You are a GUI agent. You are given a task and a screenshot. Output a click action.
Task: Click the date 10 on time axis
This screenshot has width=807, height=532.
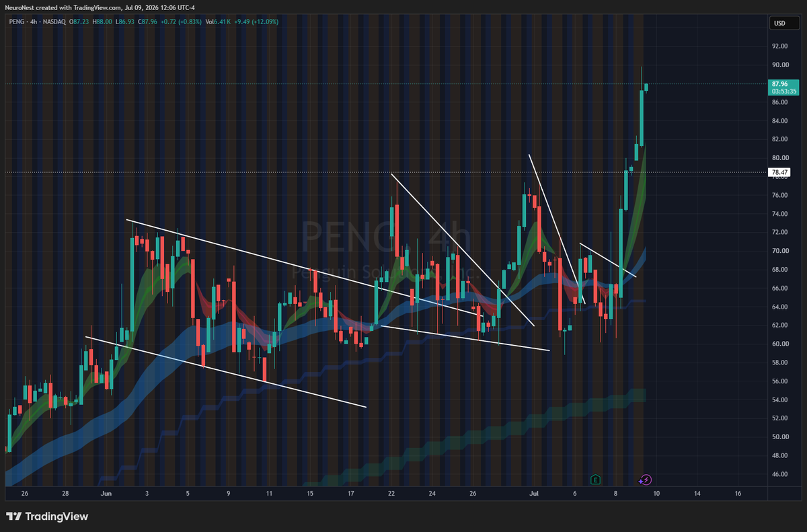pyautogui.click(x=656, y=494)
